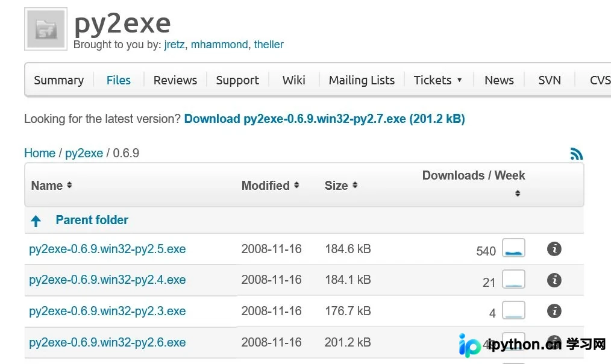Open download stats chart for py2.4 file
611x364 pixels.
click(513, 279)
